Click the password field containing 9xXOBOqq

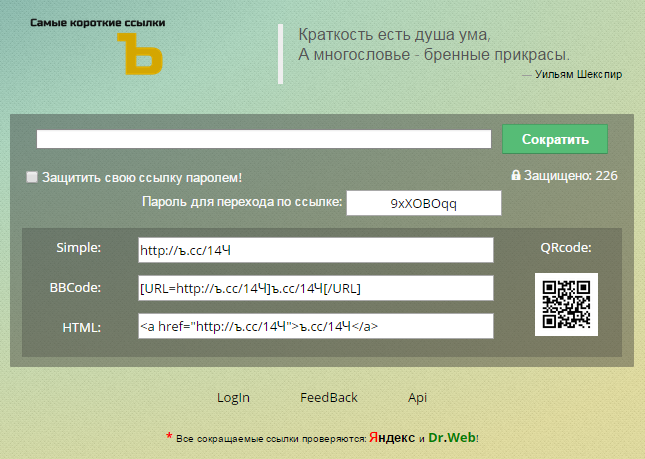[x=422, y=203]
